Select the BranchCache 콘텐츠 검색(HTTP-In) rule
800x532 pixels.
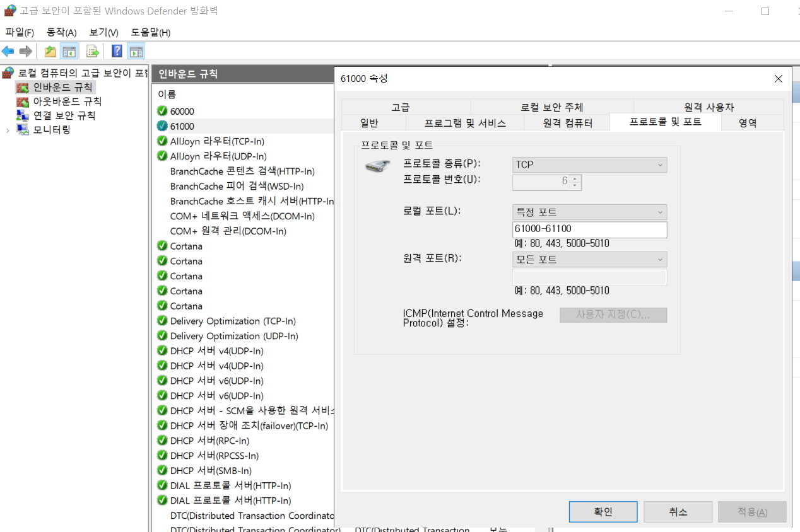(242, 171)
